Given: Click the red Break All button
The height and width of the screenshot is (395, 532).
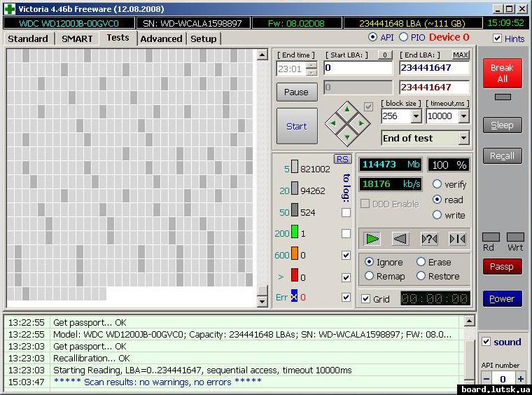Looking at the screenshot, I should pos(502,74).
